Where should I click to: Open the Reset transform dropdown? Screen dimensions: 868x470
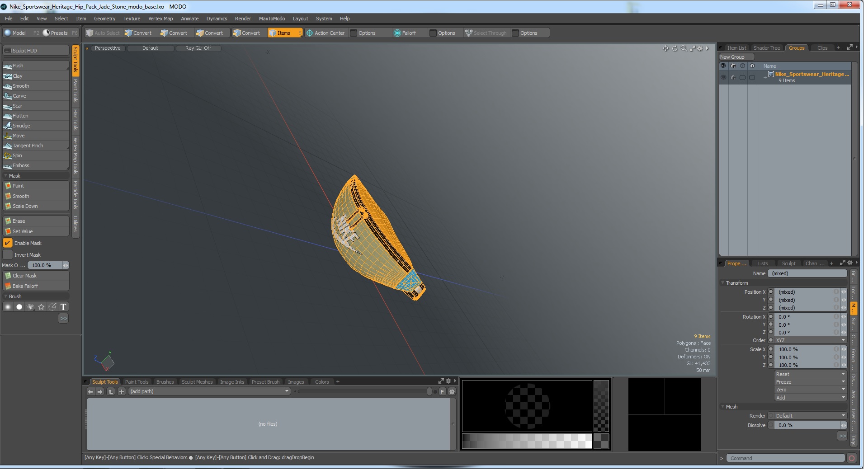810,375
